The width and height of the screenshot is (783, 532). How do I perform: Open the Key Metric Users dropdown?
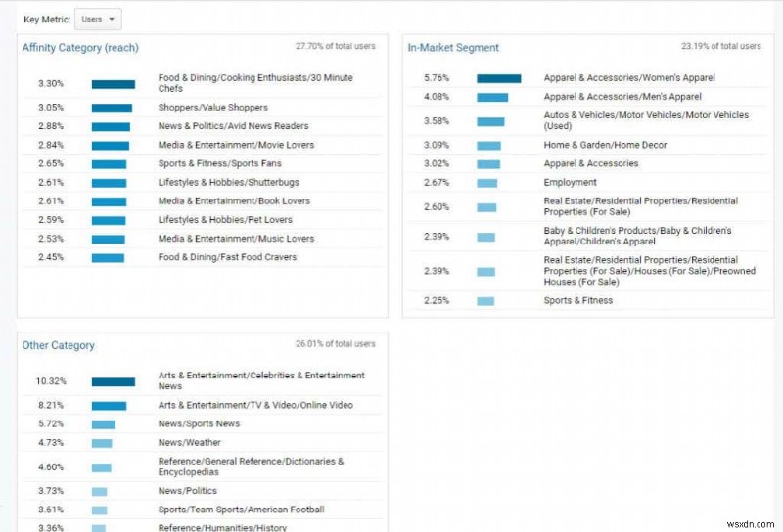[98, 20]
